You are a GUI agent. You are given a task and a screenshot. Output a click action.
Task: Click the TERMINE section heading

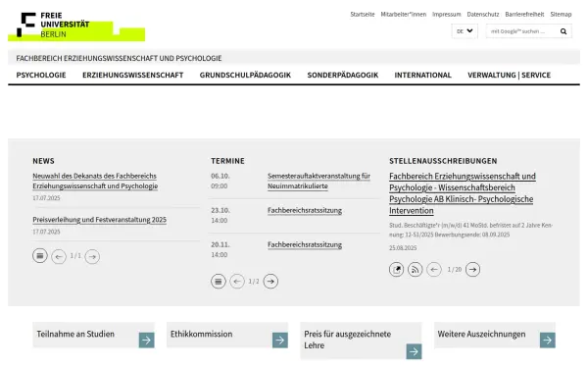[x=227, y=161]
